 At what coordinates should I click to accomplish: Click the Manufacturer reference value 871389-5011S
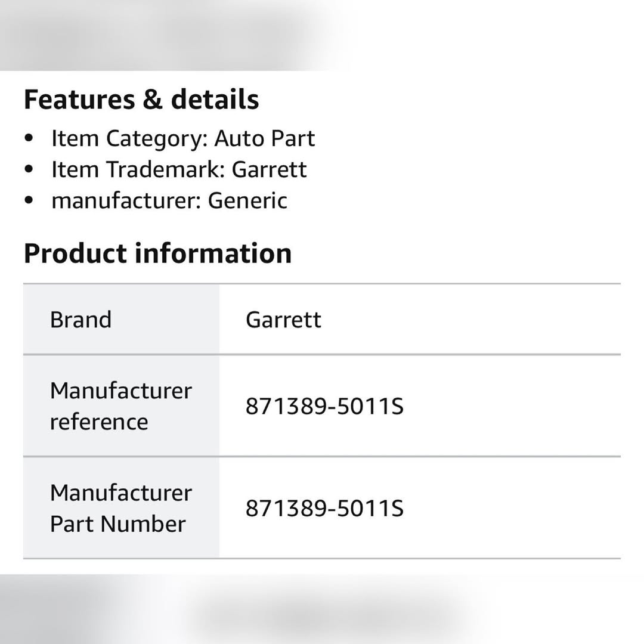pos(324,407)
